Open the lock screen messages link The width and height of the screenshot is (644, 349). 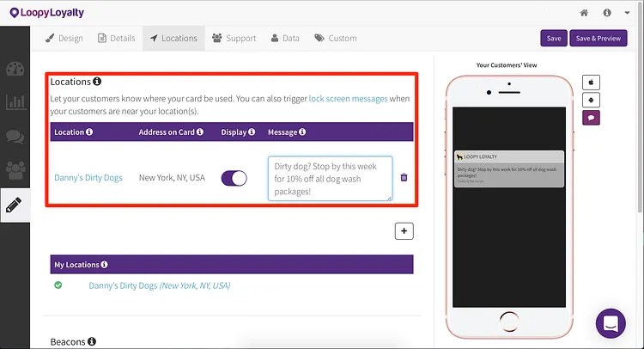(x=348, y=99)
